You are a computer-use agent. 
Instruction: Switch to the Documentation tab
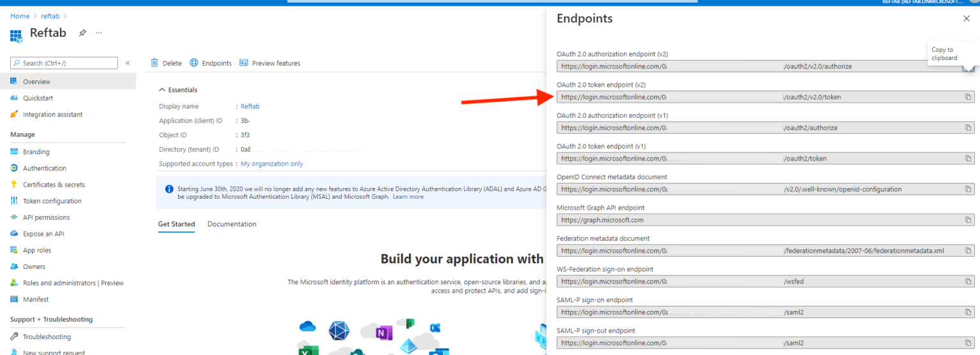pos(232,224)
